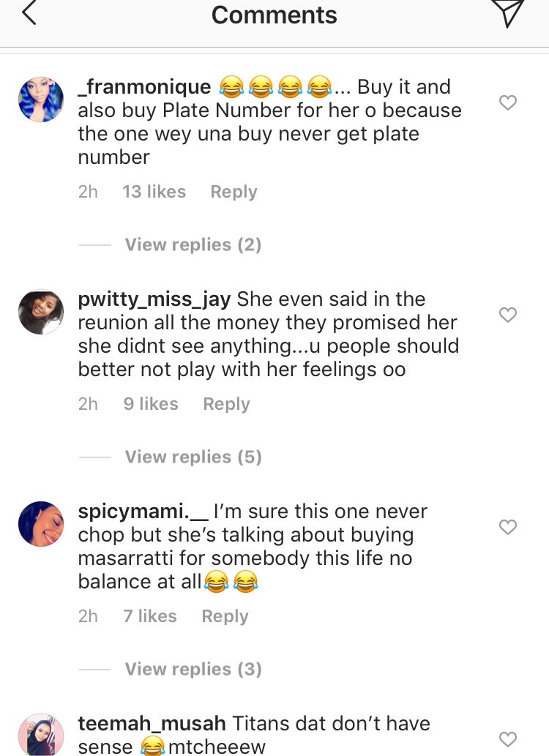
Task: Open the direct message paper plane icon
Action: pyautogui.click(x=507, y=14)
